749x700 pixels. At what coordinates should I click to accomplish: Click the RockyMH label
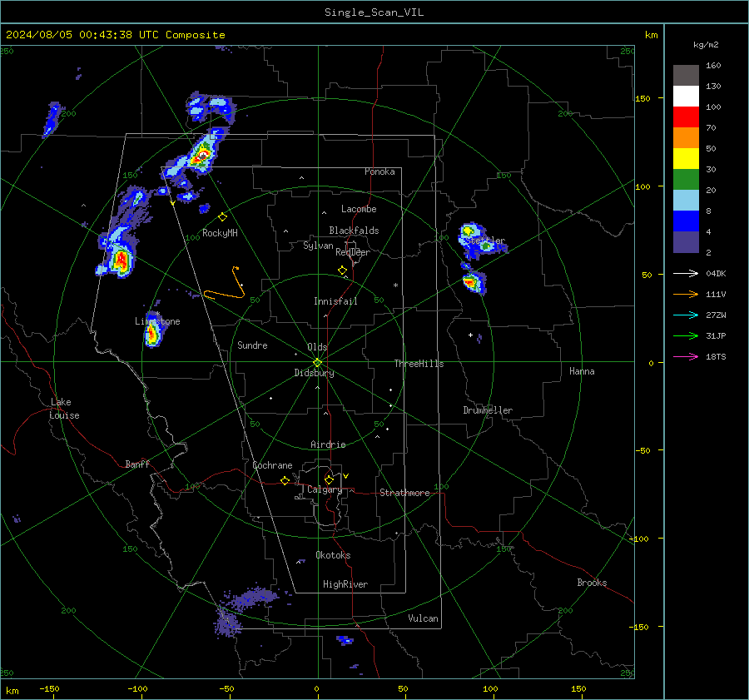220,233
